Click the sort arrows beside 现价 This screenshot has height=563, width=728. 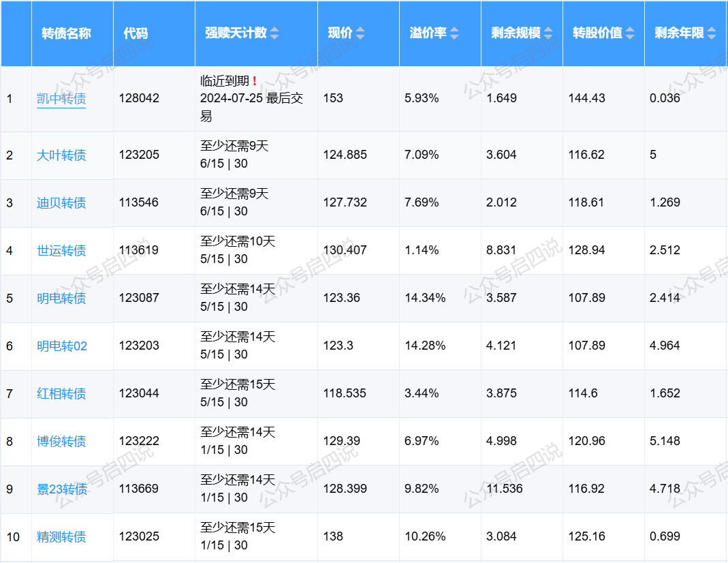[x=360, y=33]
